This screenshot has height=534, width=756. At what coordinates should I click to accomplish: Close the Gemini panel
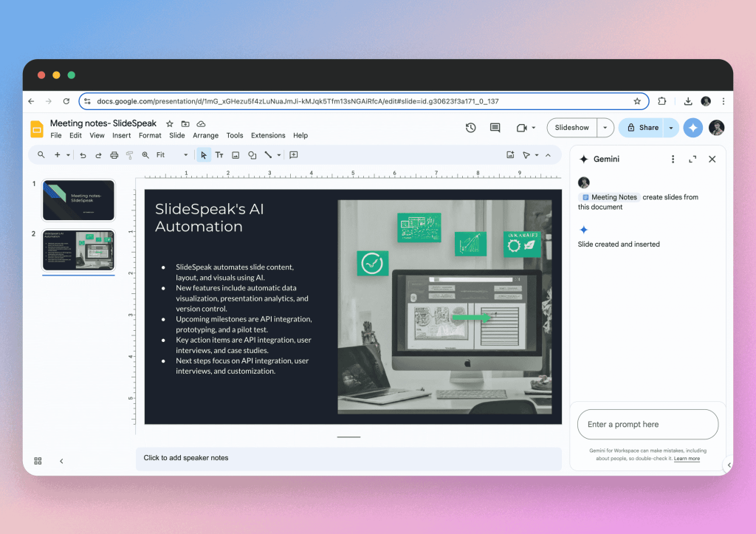coord(712,160)
